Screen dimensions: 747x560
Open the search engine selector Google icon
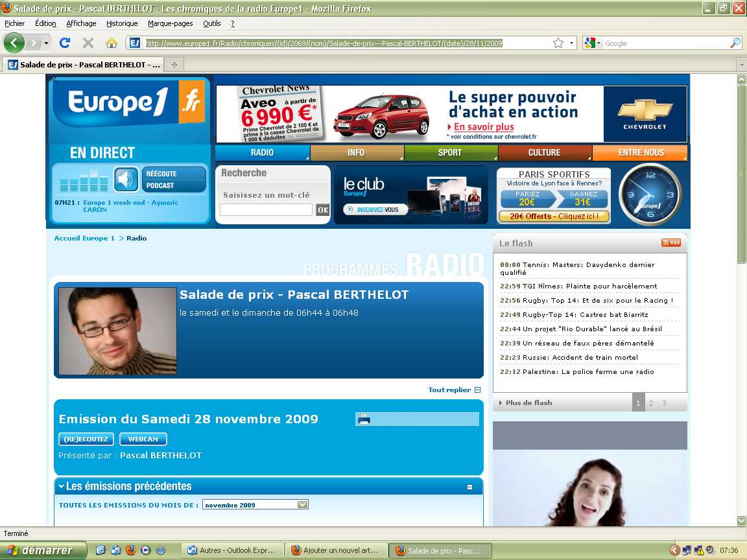pos(590,43)
